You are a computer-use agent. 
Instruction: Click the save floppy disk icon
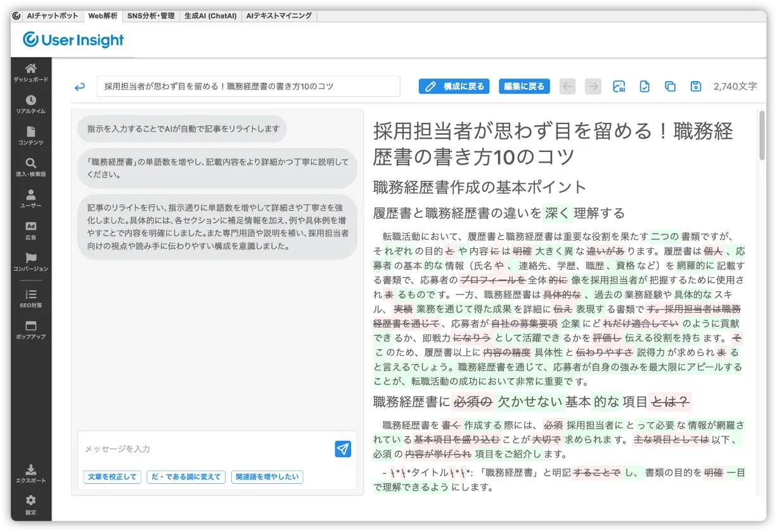click(695, 87)
